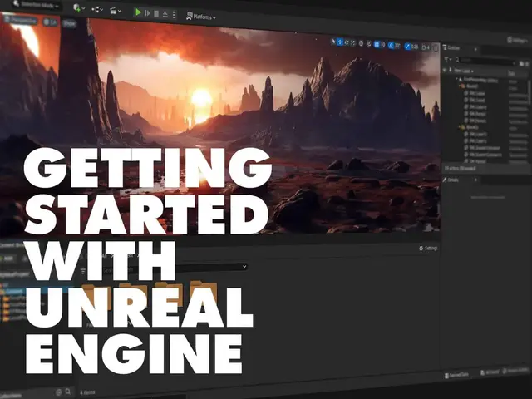Switch to the Details tab
This screenshot has height=399, width=532.
pyautogui.click(x=451, y=180)
